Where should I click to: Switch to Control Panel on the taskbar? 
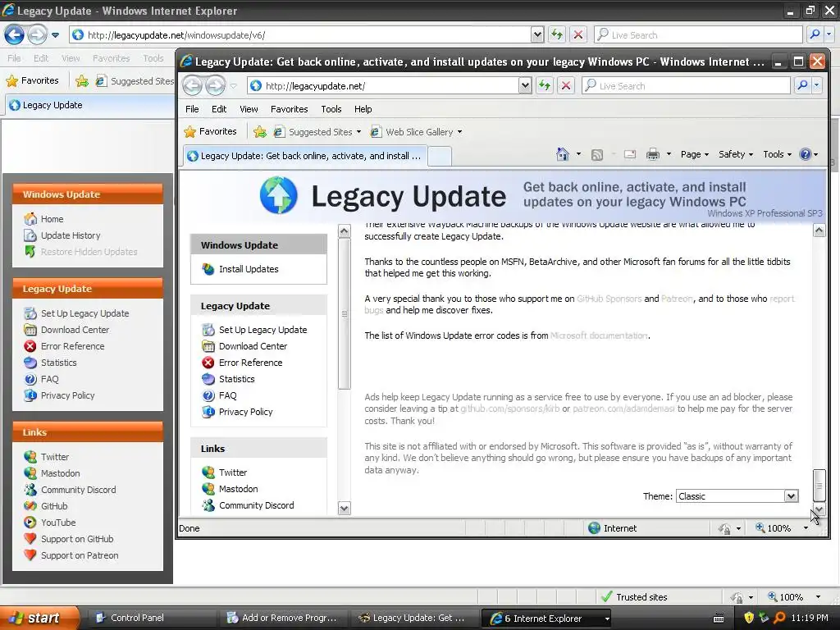(x=151, y=618)
